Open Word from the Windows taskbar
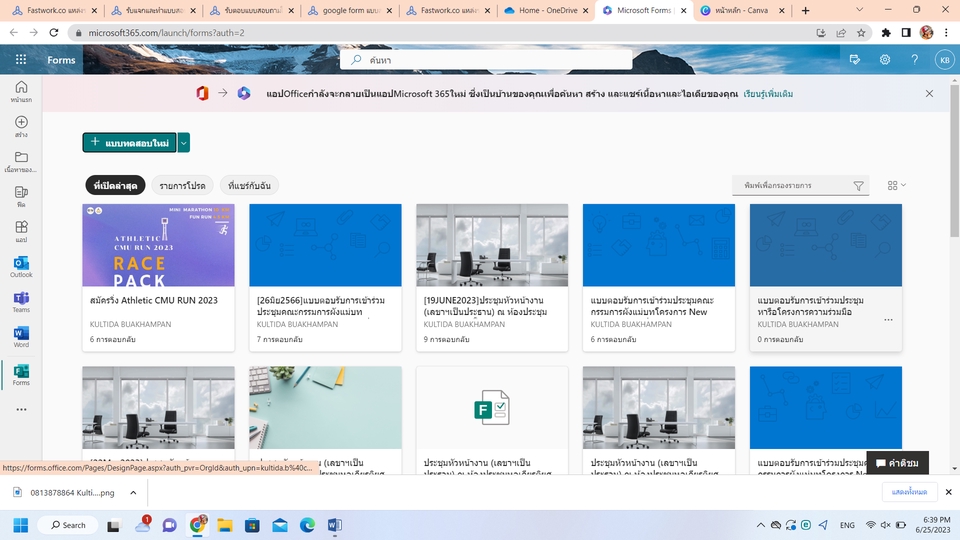960x540 pixels. (x=335, y=525)
